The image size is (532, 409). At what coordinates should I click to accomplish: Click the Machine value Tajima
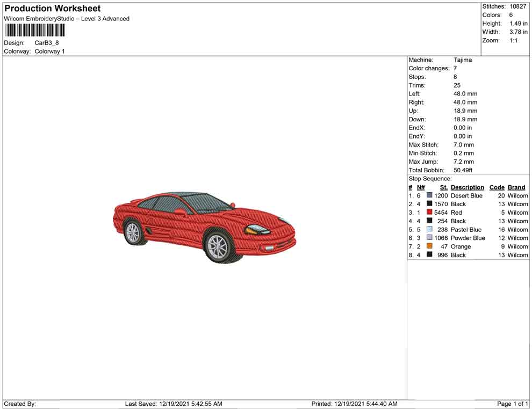click(x=462, y=60)
